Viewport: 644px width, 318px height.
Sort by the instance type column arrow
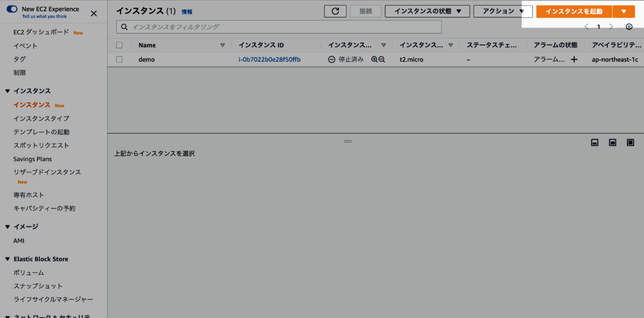451,45
